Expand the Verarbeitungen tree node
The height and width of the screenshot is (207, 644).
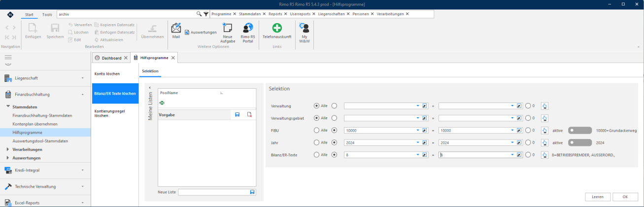pos(8,149)
